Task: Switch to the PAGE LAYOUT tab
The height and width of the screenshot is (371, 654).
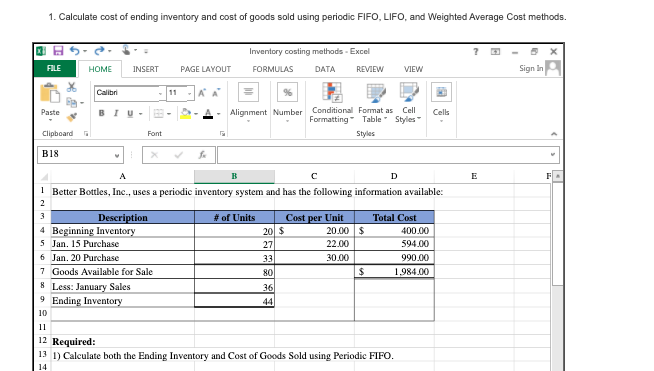Action: click(205, 69)
